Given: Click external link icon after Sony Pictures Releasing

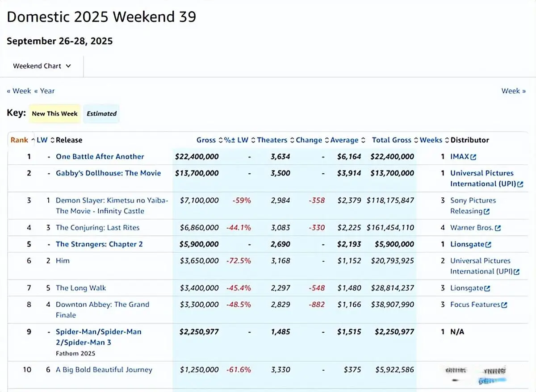Looking at the screenshot, I should [487, 212].
